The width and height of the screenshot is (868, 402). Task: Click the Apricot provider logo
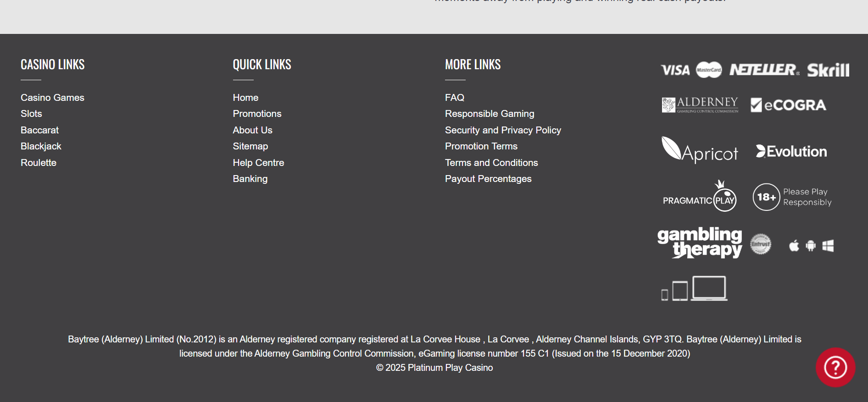(700, 150)
